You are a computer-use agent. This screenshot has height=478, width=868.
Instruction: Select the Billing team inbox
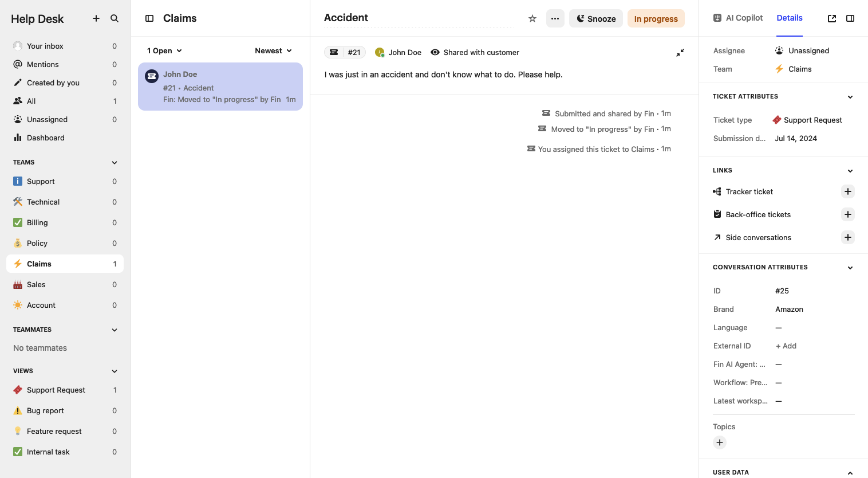65,222
